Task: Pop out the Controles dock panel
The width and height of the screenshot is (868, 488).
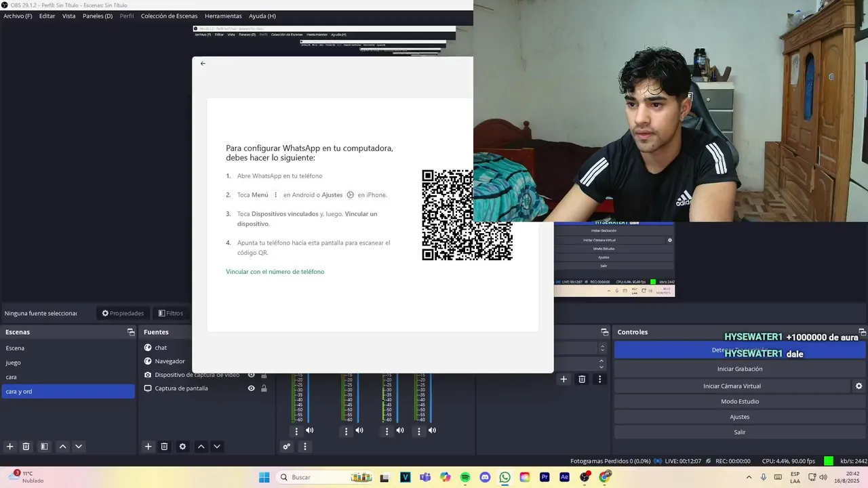Action: tap(863, 332)
